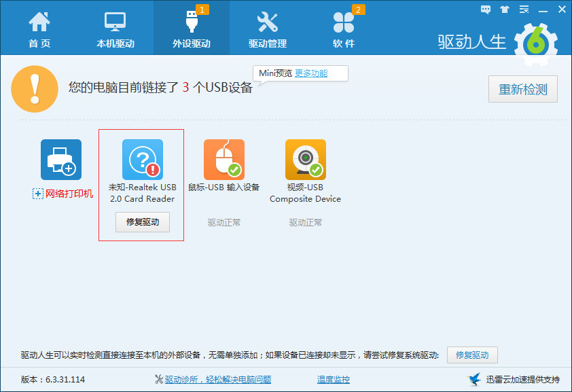
Task: Open the 更多功能 link
Action: [310, 73]
